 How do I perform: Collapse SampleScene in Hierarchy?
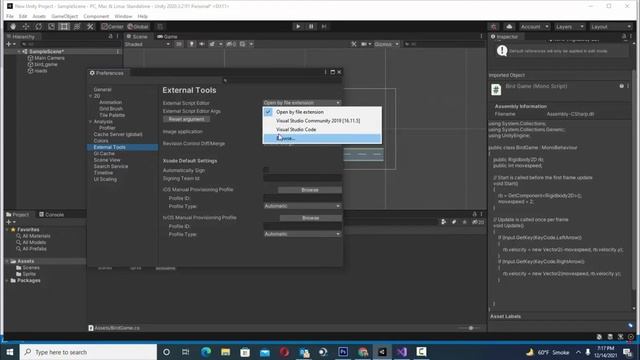[x=19, y=52]
